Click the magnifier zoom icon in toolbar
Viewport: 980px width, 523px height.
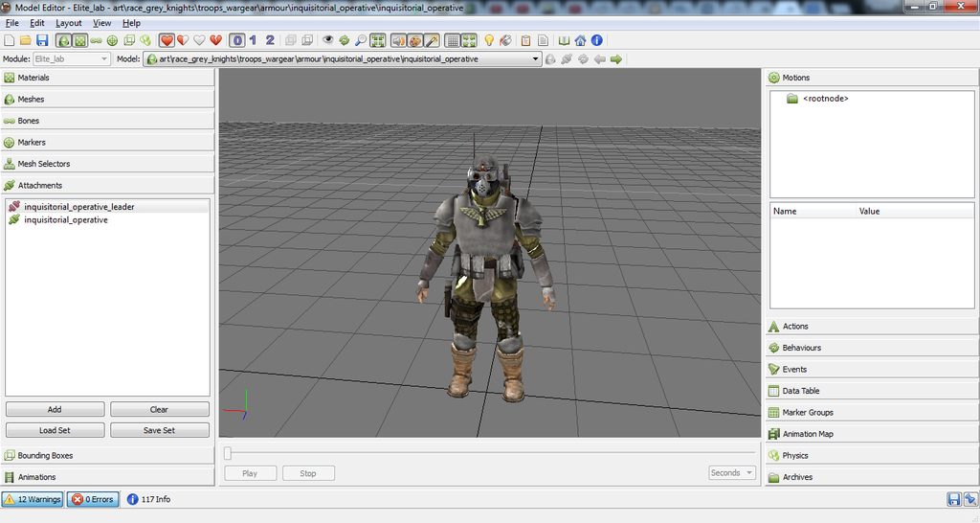(361, 40)
